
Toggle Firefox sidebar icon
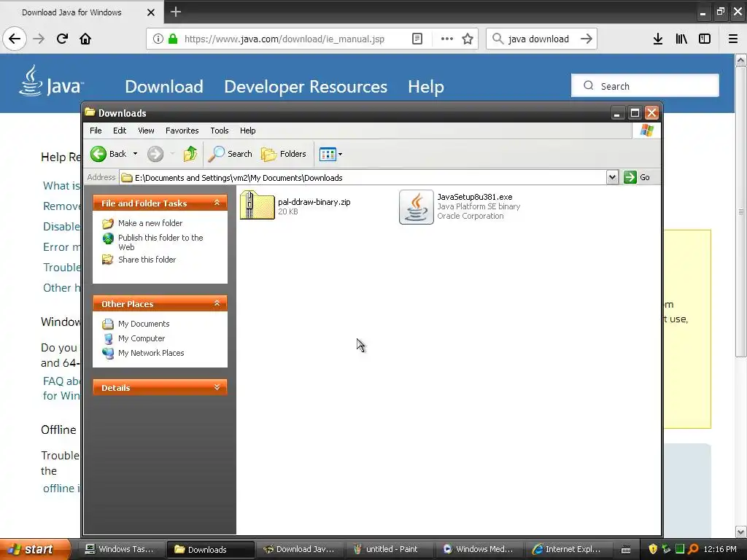pos(705,39)
